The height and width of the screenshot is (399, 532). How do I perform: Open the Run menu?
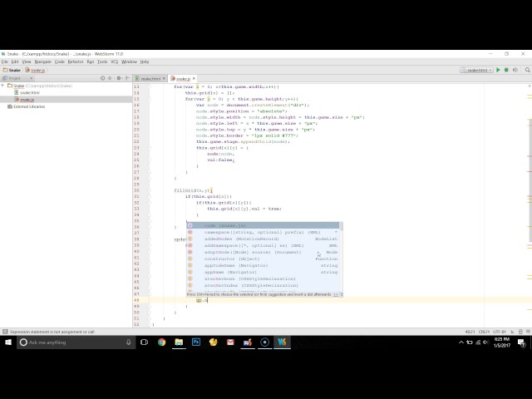[91, 62]
